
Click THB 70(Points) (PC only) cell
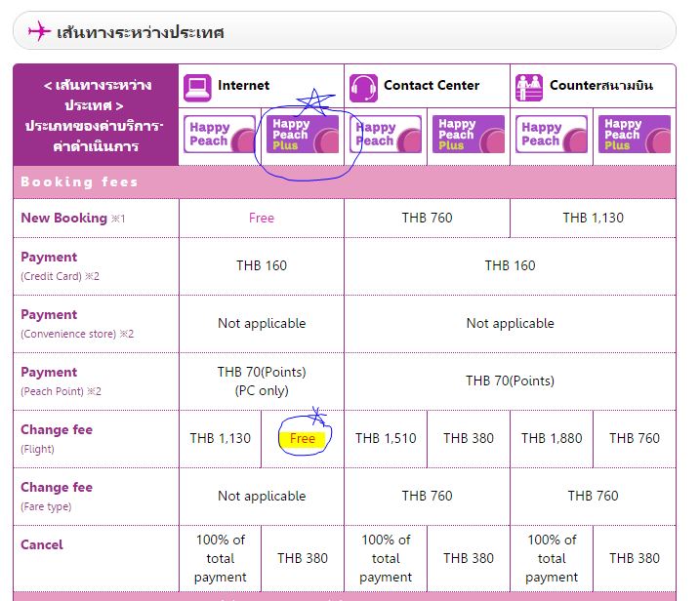click(262, 381)
